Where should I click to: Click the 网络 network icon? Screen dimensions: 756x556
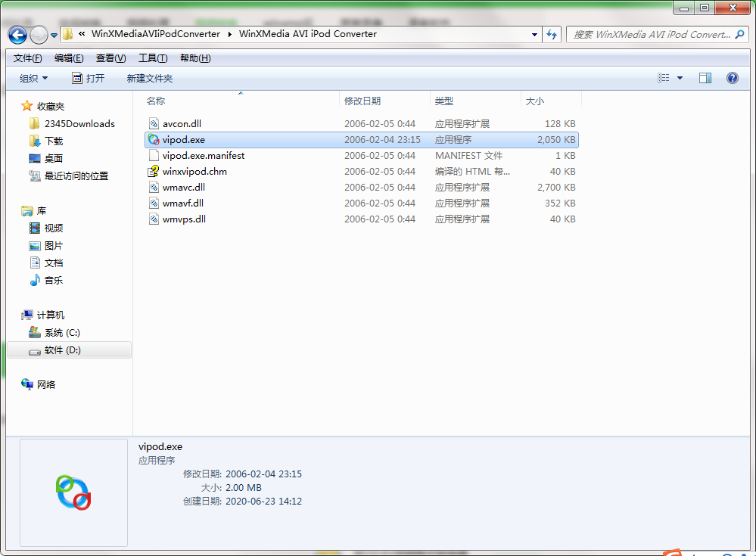27,384
